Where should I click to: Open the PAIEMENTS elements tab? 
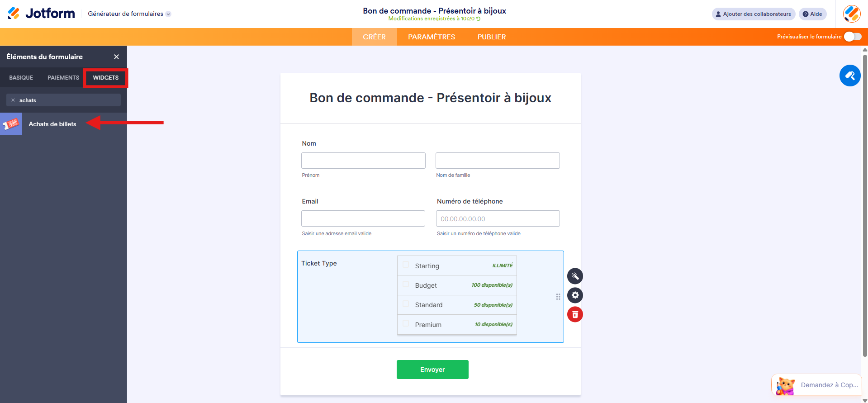click(63, 78)
